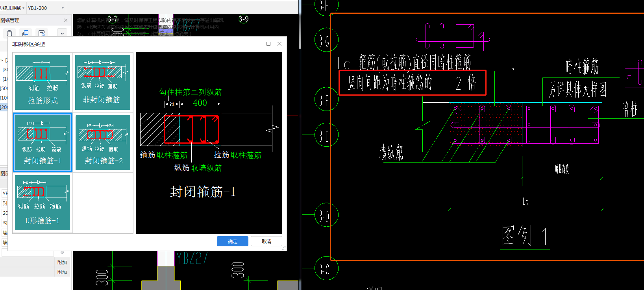Click the 3-D axis bubble in the right drawing
Viewport: 644px width, 290px height.
326,215
